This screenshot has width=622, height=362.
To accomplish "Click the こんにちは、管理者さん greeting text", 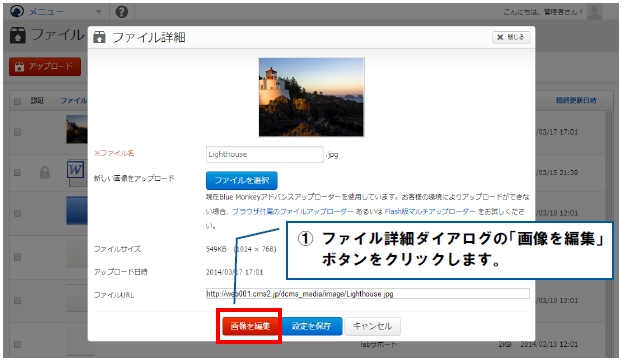I will click(543, 12).
